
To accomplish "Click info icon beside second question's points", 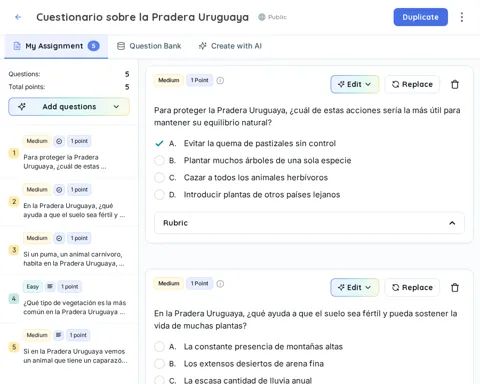I will [220, 284].
